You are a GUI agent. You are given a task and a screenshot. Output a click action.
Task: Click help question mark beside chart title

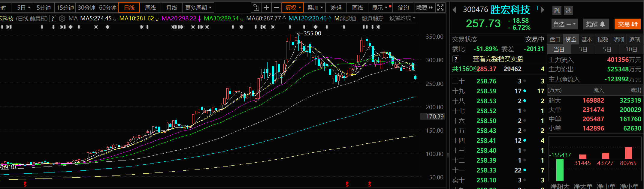click(53, 19)
